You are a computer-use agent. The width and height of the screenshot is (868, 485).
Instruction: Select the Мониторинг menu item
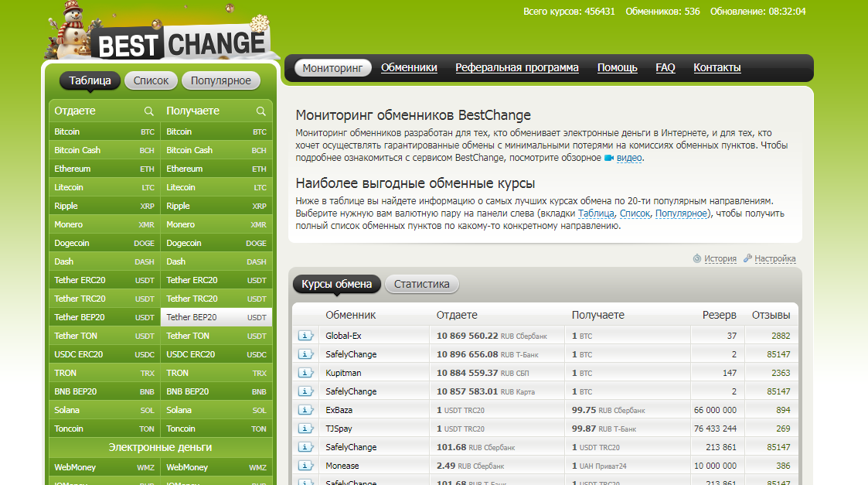pos(332,67)
